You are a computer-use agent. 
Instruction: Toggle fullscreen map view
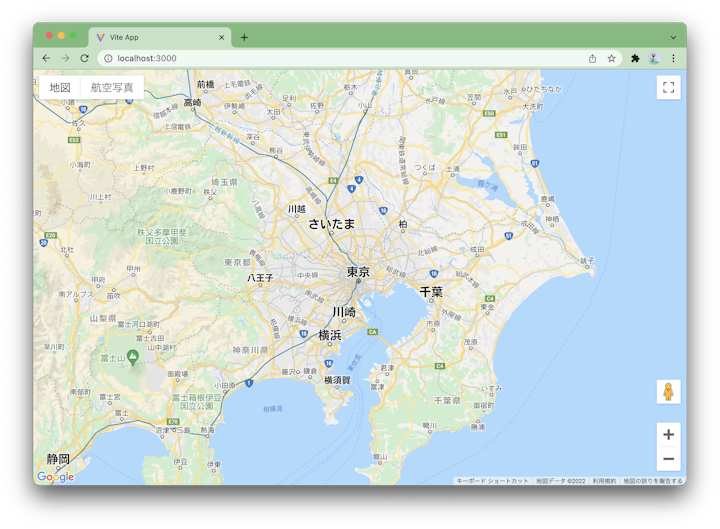[x=668, y=88]
